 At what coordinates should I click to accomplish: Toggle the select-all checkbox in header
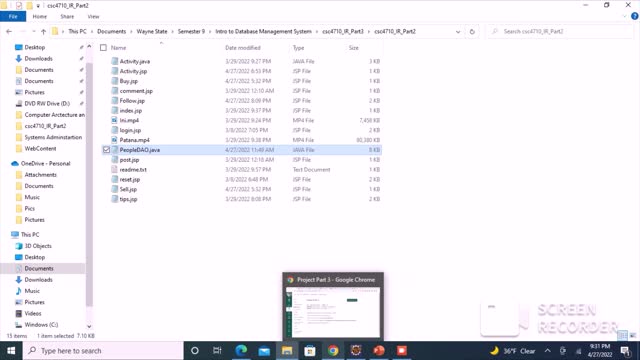[x=103, y=48]
